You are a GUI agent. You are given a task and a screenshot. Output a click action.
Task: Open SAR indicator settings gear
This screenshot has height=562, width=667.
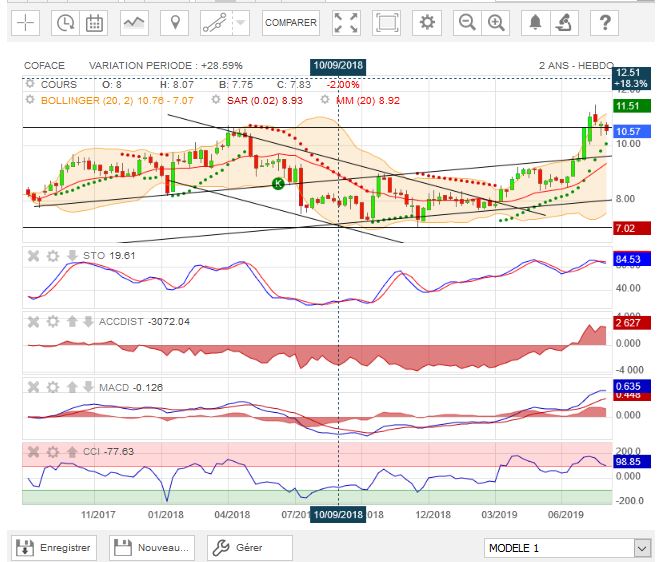(216, 100)
